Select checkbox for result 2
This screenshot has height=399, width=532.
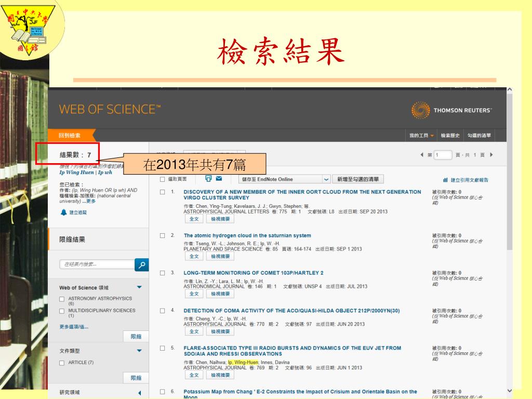[163, 235]
